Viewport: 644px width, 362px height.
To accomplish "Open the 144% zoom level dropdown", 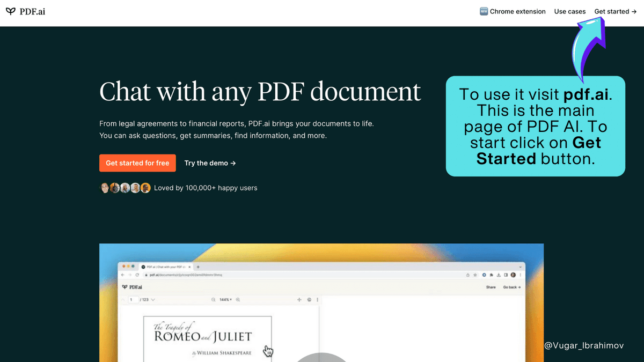I will pyautogui.click(x=225, y=300).
